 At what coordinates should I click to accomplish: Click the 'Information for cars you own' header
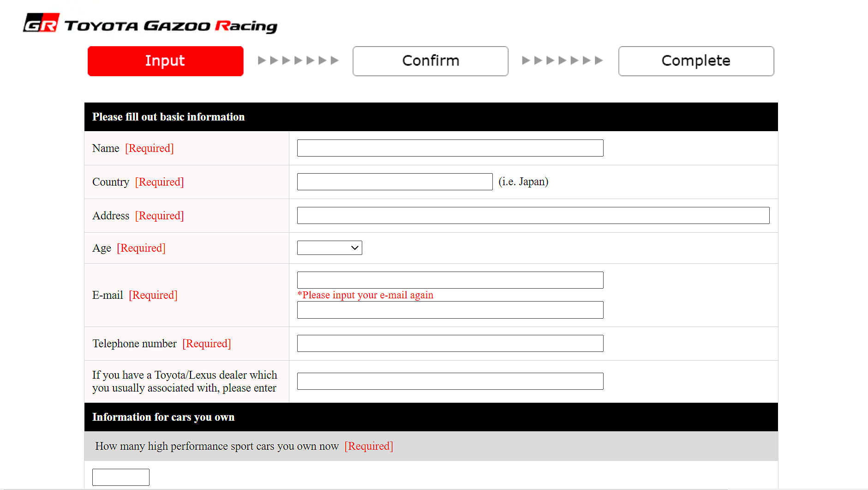[x=163, y=417]
